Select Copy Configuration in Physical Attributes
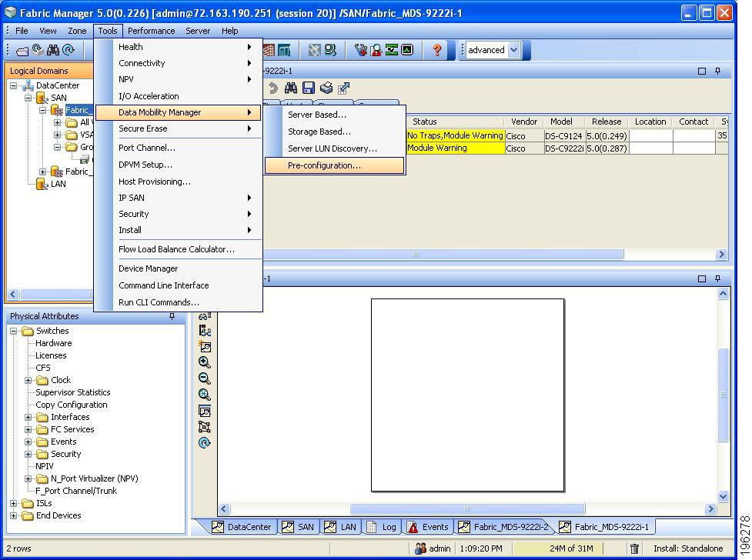This screenshot has height=560, width=752. click(x=72, y=405)
